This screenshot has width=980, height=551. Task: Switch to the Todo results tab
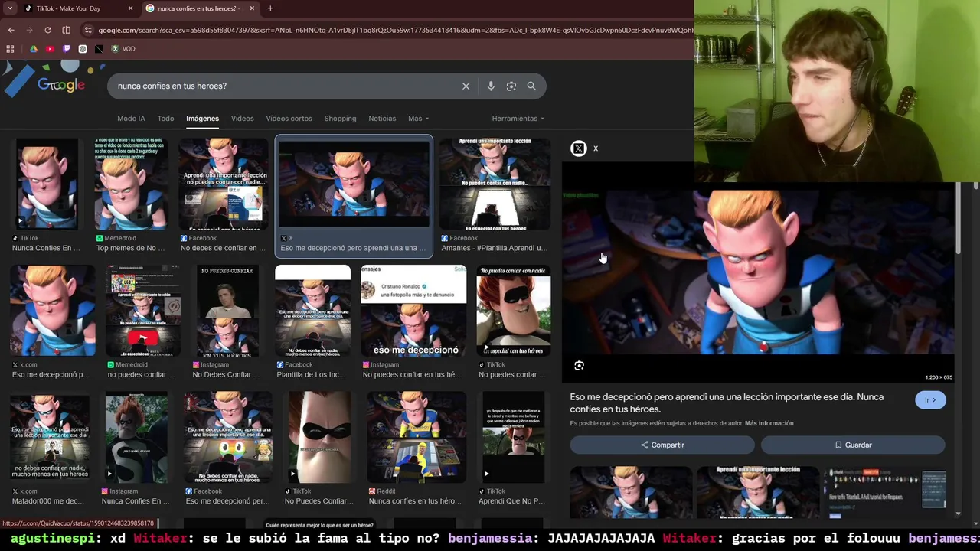pyautogui.click(x=165, y=119)
